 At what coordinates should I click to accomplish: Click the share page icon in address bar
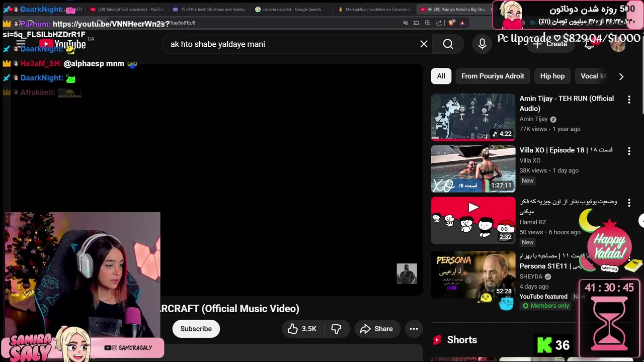coord(439,23)
